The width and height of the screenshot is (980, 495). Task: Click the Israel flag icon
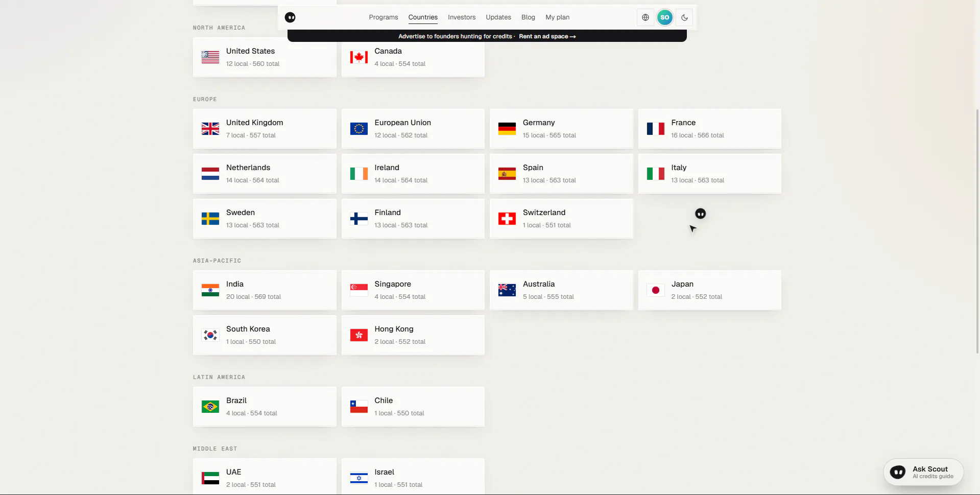[359, 478]
